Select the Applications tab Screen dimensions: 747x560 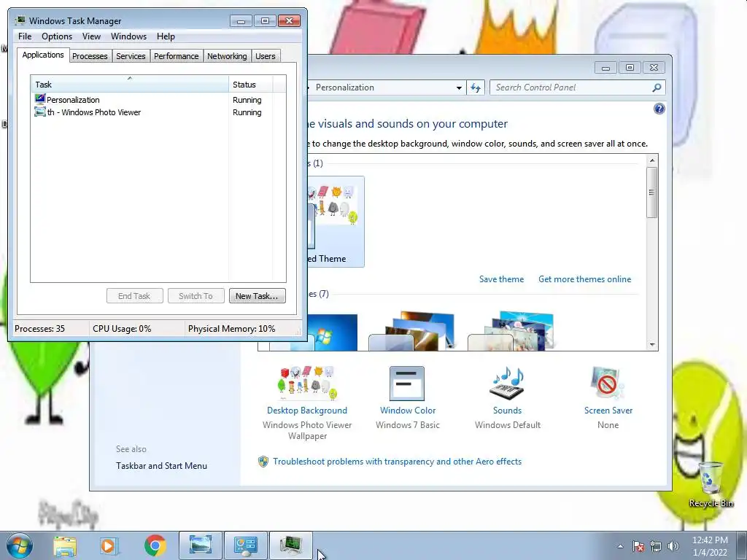click(43, 55)
